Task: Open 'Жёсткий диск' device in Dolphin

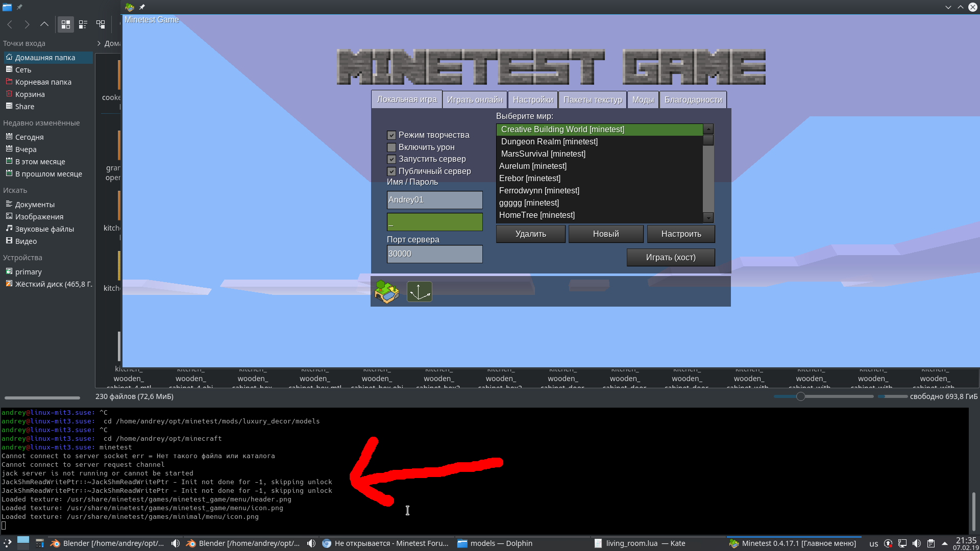Action: [x=48, y=284]
